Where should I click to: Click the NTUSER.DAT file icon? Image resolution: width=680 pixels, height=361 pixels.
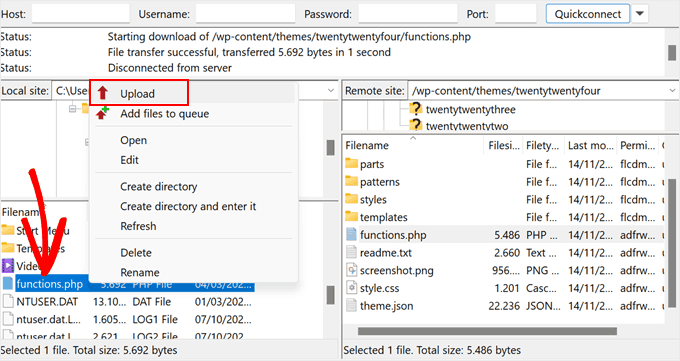(8, 301)
